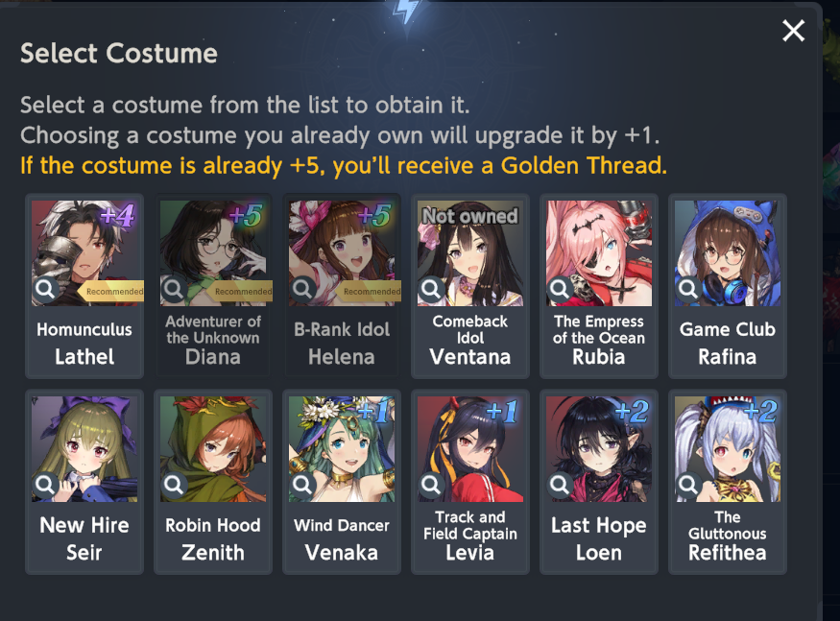Inspect B-Rank Idol Helena via magnifier icon
840x621 pixels.
pos(302,289)
